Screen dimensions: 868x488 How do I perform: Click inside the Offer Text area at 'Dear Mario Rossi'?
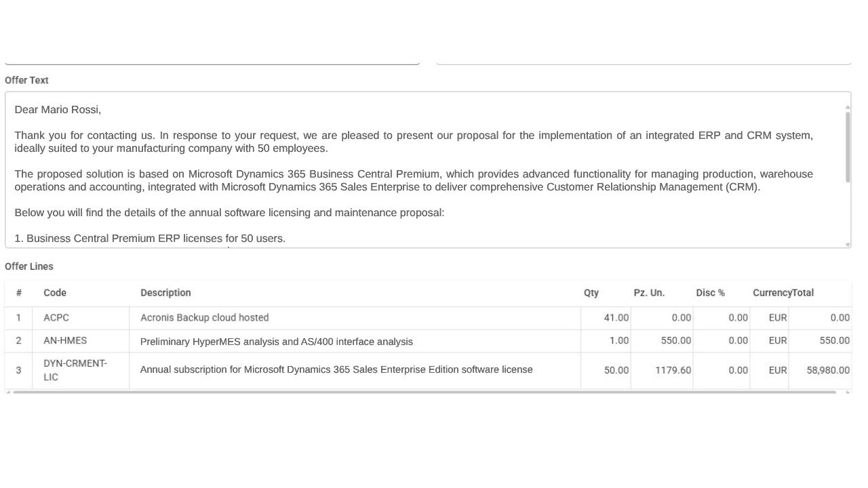[57, 110]
